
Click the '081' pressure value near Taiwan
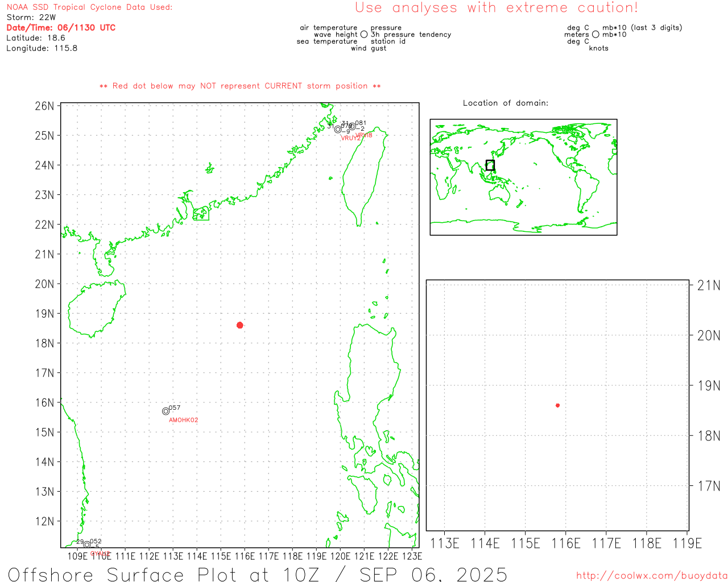[x=361, y=123]
